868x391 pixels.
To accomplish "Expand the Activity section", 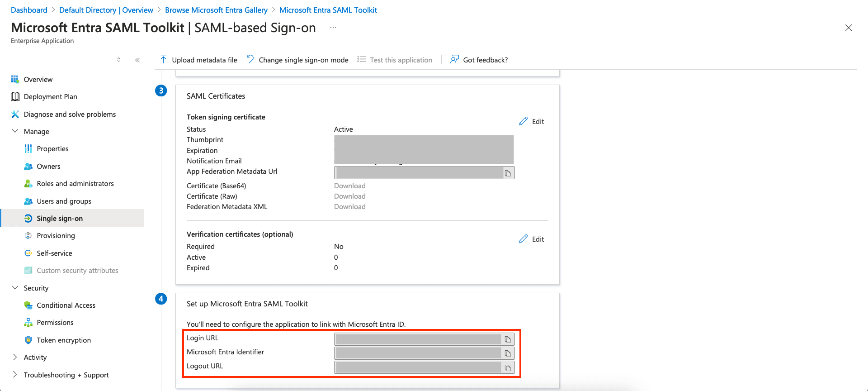I will [15, 357].
